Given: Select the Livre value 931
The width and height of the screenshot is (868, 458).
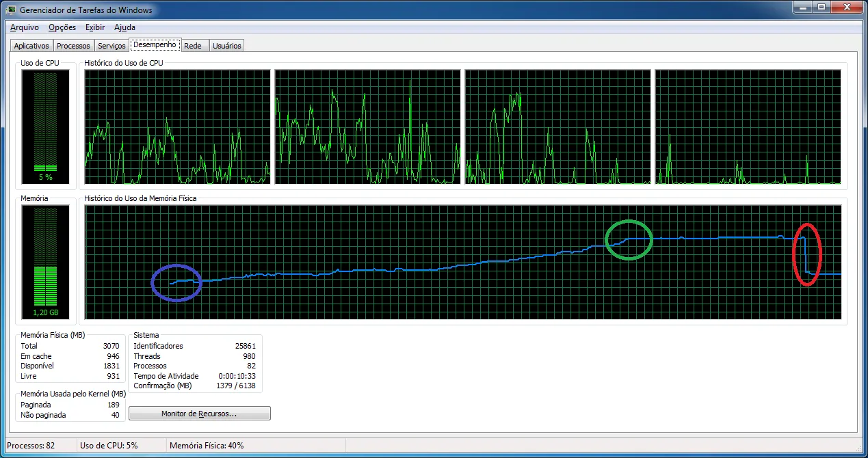Looking at the screenshot, I should coord(113,376).
